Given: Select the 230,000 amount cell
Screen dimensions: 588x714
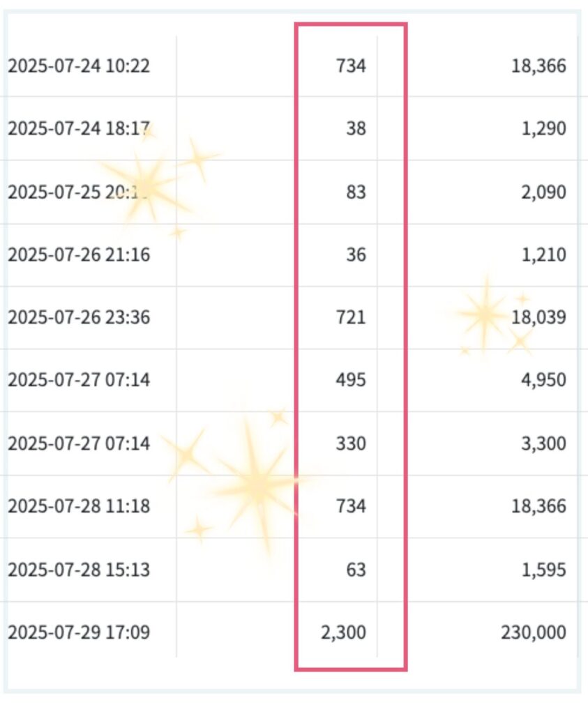Looking at the screenshot, I should (534, 633).
